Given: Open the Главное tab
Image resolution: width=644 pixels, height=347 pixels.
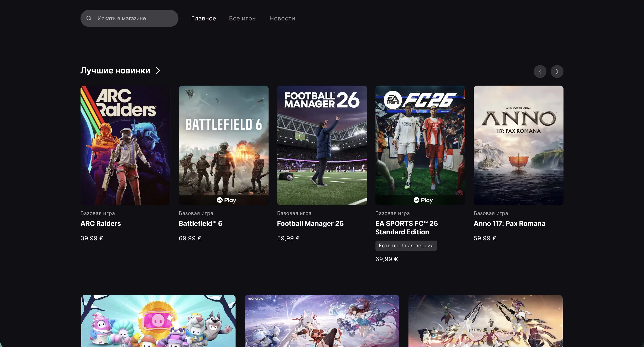Looking at the screenshot, I should point(204,18).
